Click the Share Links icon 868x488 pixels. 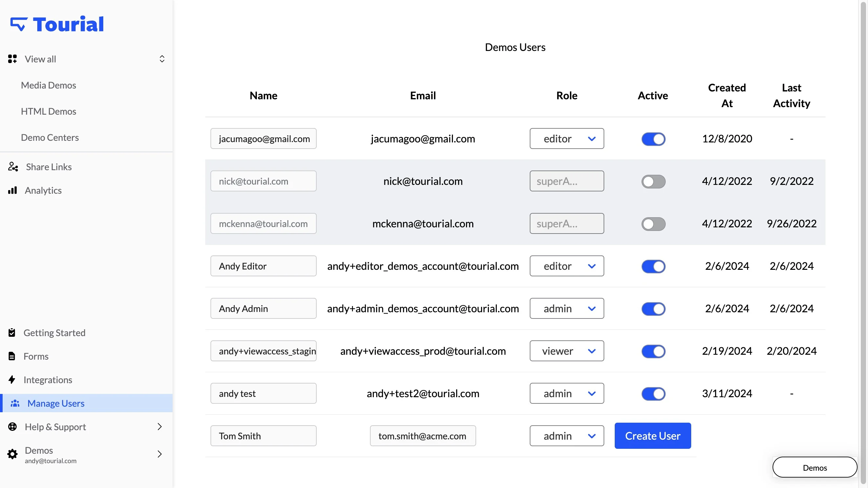(x=13, y=167)
